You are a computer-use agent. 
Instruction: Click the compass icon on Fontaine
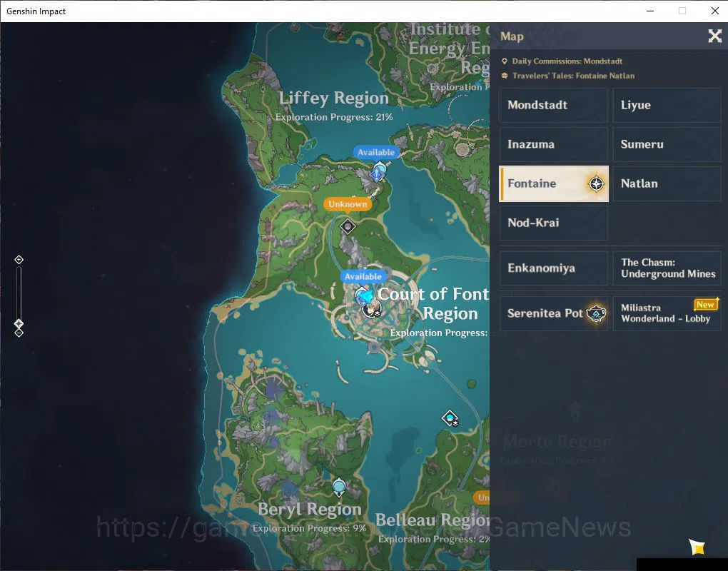(x=596, y=184)
